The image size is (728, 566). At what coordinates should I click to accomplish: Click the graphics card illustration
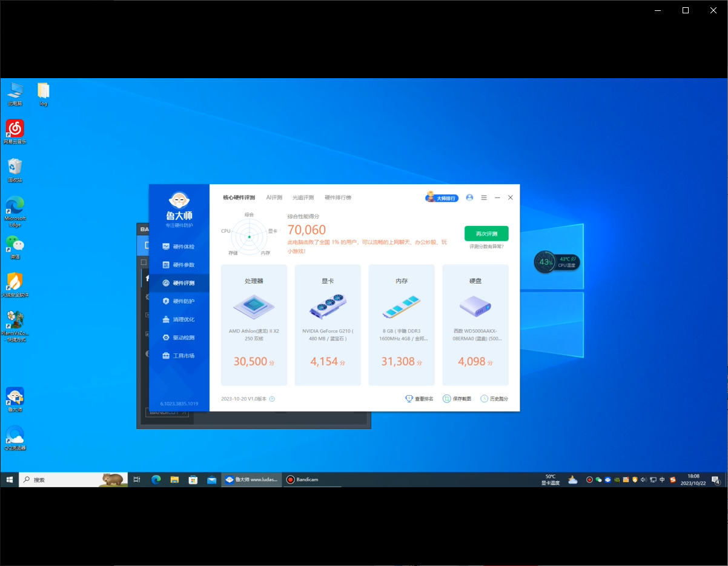pos(328,307)
